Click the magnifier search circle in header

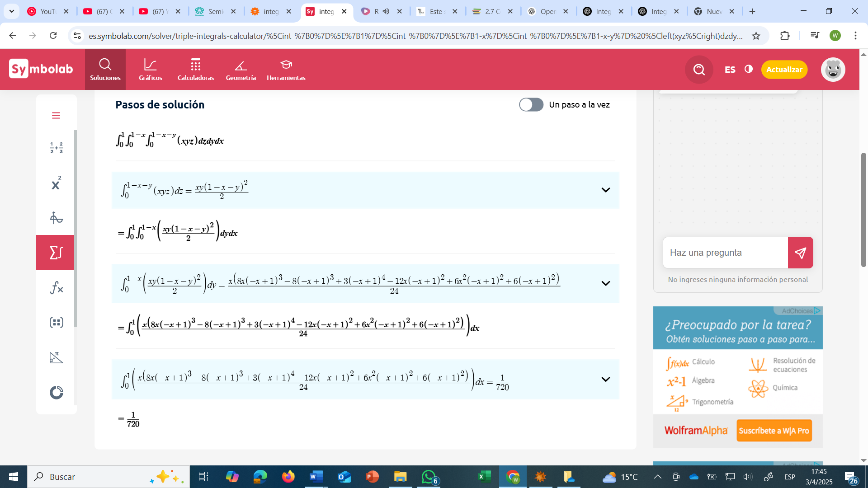click(x=699, y=70)
